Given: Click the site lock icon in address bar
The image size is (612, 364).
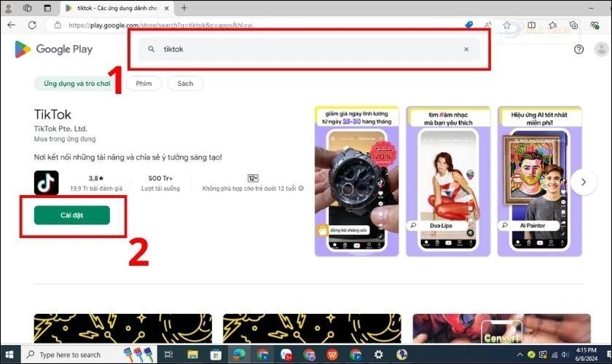Looking at the screenshot, I should coord(58,25).
